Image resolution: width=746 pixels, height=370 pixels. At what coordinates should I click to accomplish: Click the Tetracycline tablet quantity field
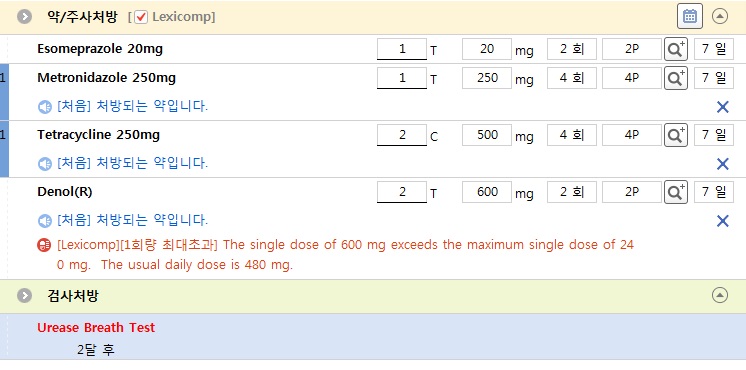pyautogui.click(x=402, y=135)
